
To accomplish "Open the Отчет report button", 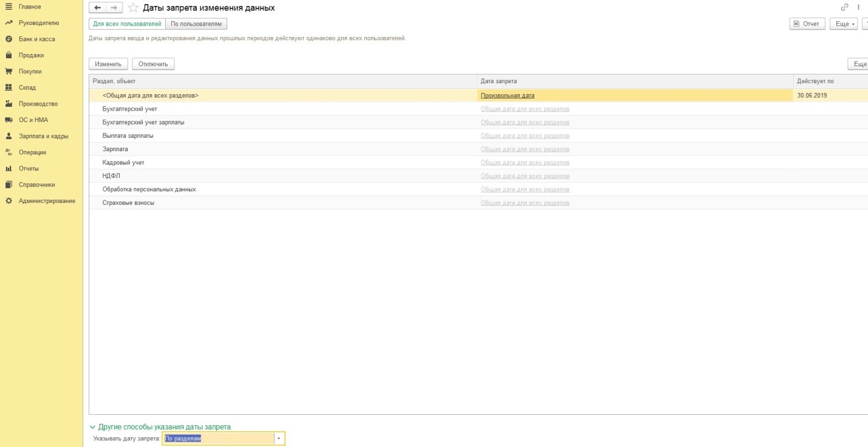I will coord(807,24).
